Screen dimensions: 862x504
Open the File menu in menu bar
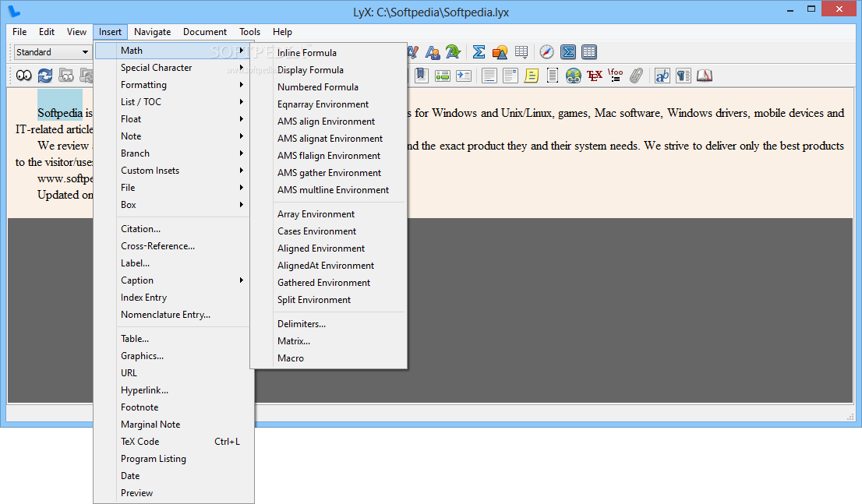(19, 32)
